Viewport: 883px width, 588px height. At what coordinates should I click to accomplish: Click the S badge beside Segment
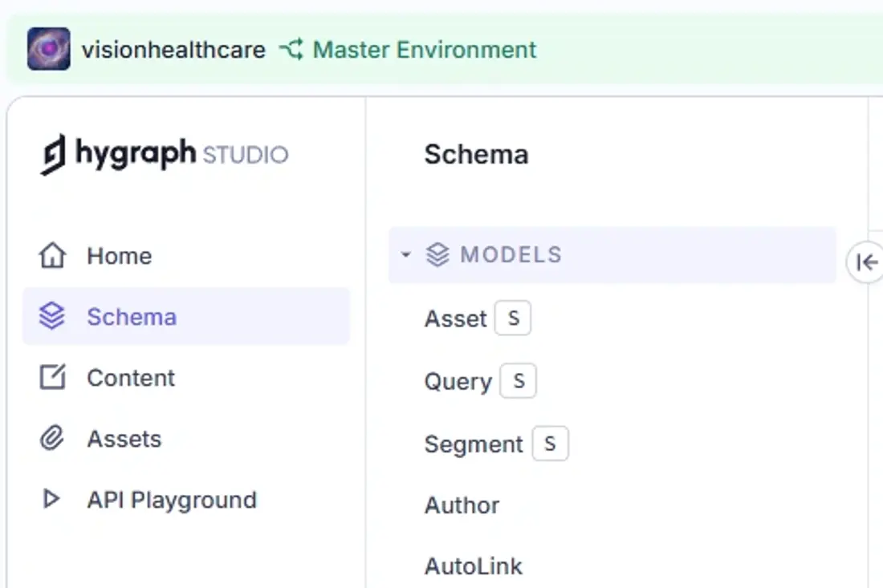point(550,444)
